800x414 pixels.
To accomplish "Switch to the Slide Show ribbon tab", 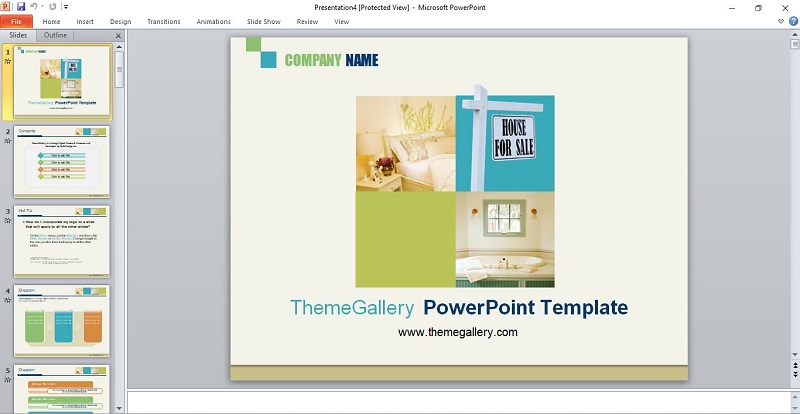I will (264, 21).
